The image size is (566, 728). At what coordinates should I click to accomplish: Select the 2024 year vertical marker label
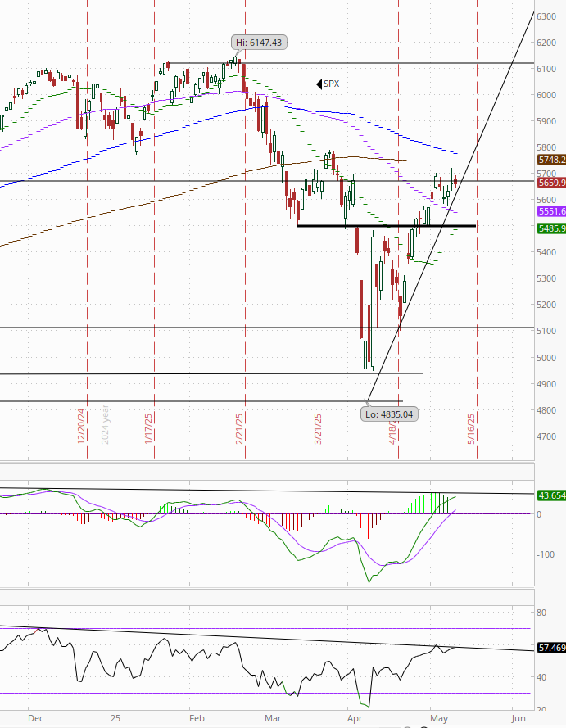(105, 424)
